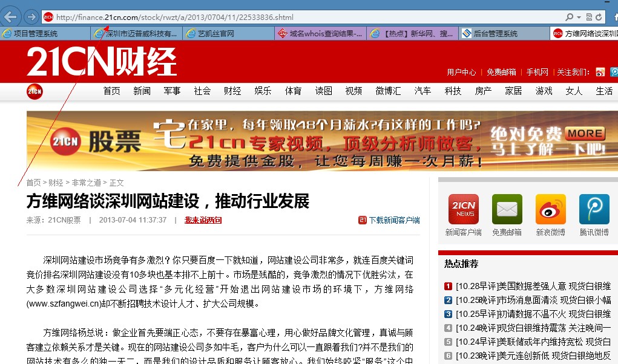The width and height of the screenshot is (618, 364).
Task: Switch to the 域名whois查询结果 tab
Action: 320,34
